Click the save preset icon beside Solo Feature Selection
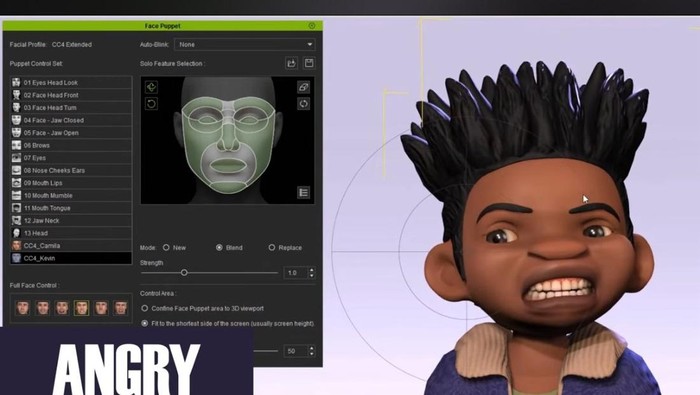700x395 pixels. pyautogui.click(x=309, y=63)
